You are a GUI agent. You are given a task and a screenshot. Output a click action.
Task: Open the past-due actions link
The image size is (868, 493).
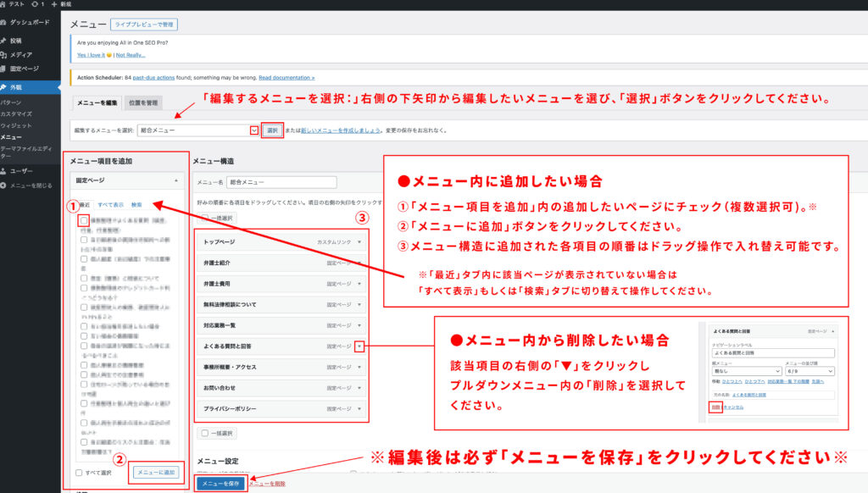[x=153, y=78]
